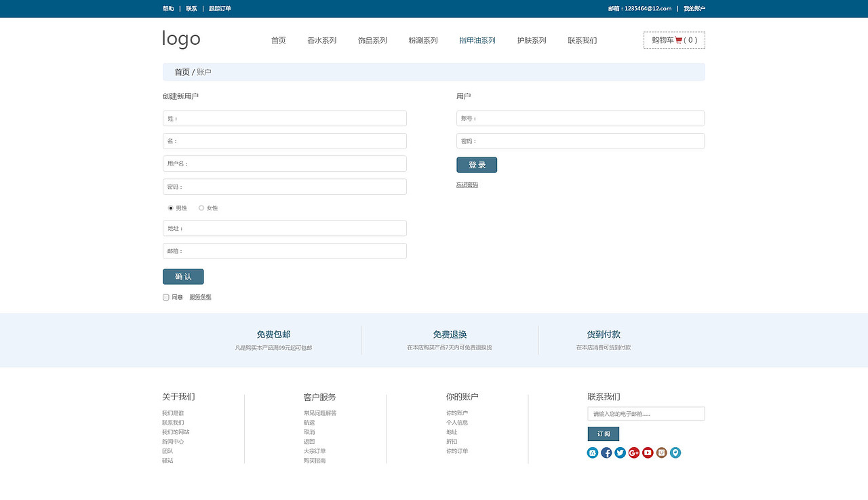
Task: Open the 我们的网站 footer link
Action: click(x=176, y=432)
